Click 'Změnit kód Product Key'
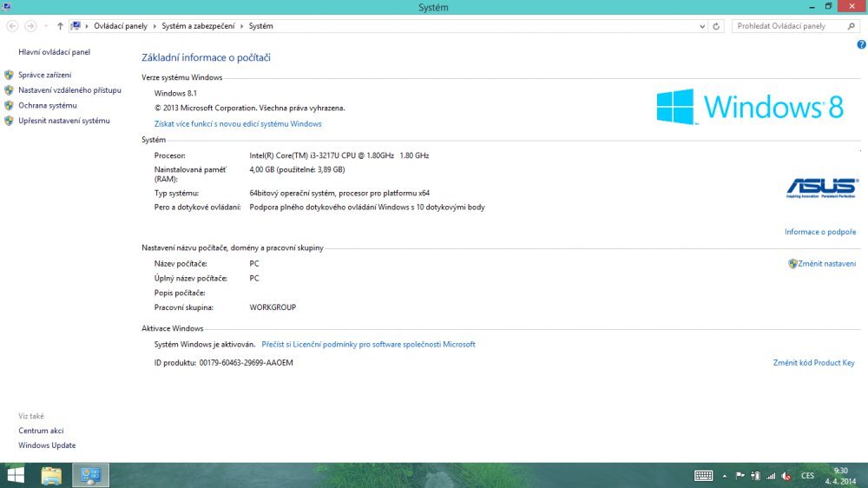The height and width of the screenshot is (488, 868). coord(814,363)
